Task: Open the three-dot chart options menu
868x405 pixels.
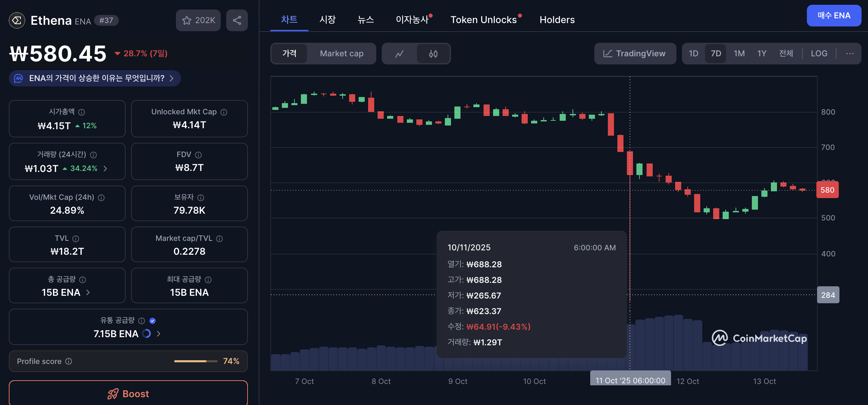Action: pos(850,54)
